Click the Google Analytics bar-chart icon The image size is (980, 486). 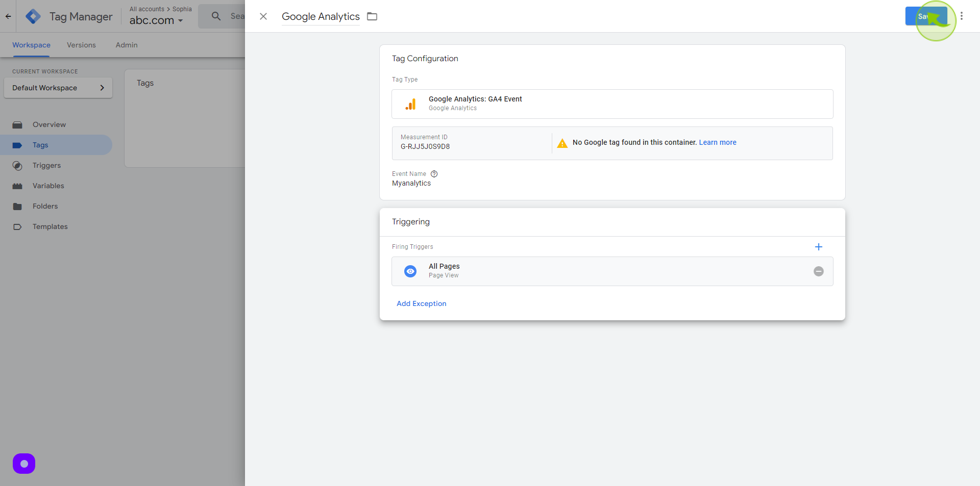pos(410,104)
